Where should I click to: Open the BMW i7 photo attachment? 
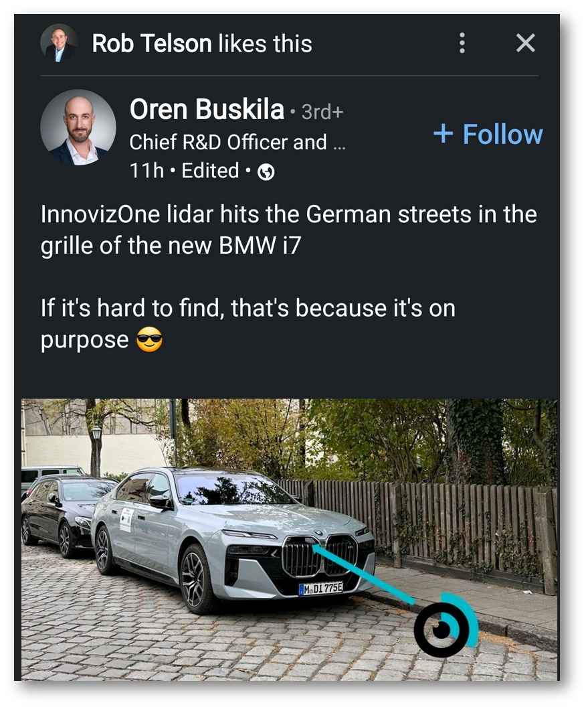coord(289,539)
